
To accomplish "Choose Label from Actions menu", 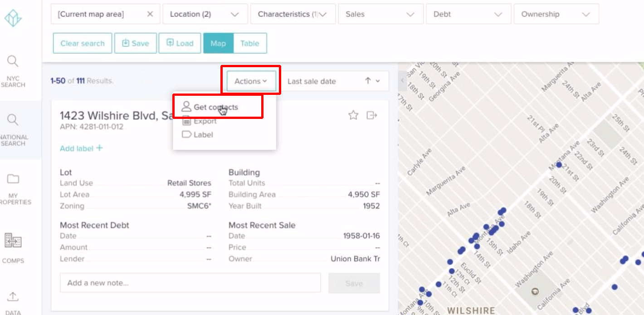I will pyautogui.click(x=197, y=135).
